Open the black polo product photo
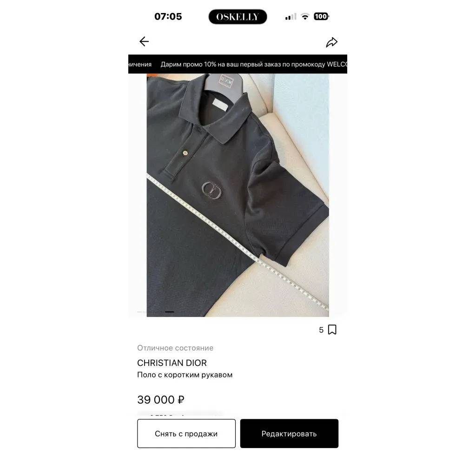476x476 pixels. 238,195
